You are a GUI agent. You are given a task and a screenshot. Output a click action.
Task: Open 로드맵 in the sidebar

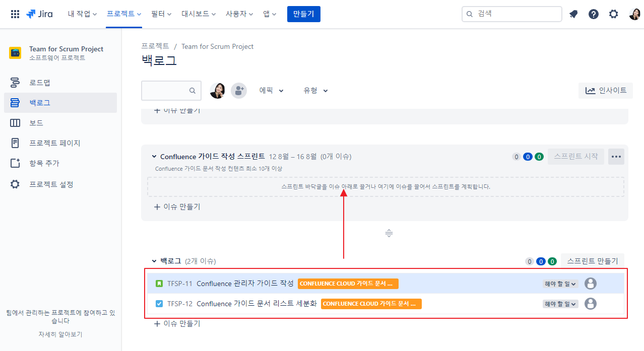60,83
